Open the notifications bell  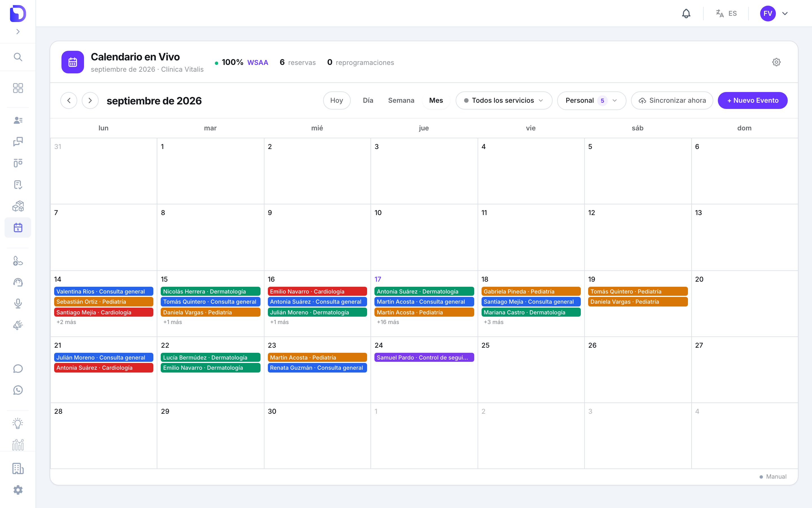coord(686,14)
